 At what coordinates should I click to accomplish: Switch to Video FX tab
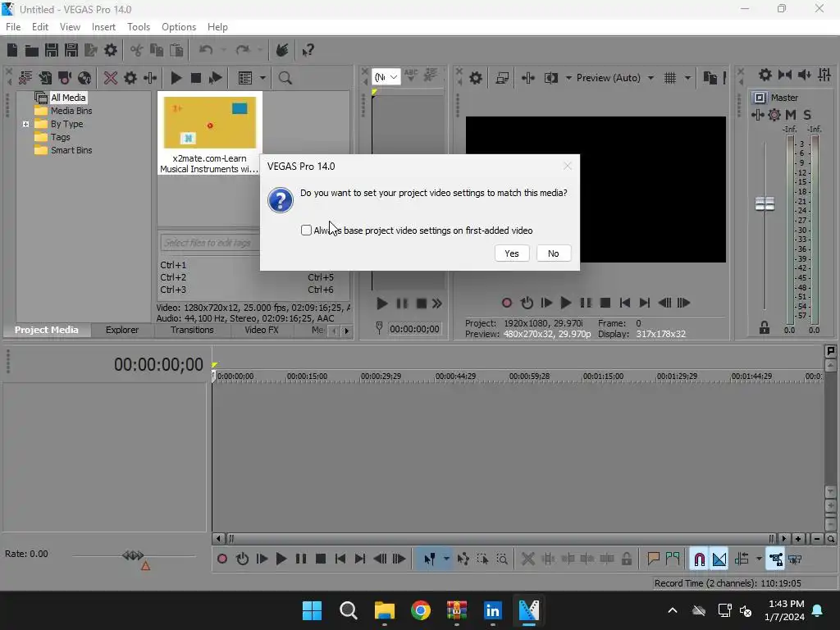tap(262, 330)
